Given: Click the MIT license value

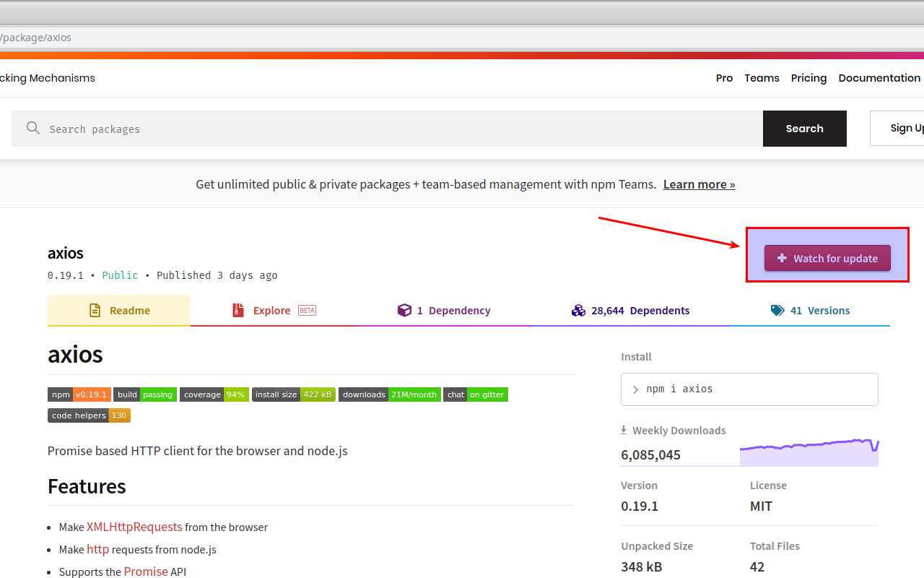Looking at the screenshot, I should 761,506.
